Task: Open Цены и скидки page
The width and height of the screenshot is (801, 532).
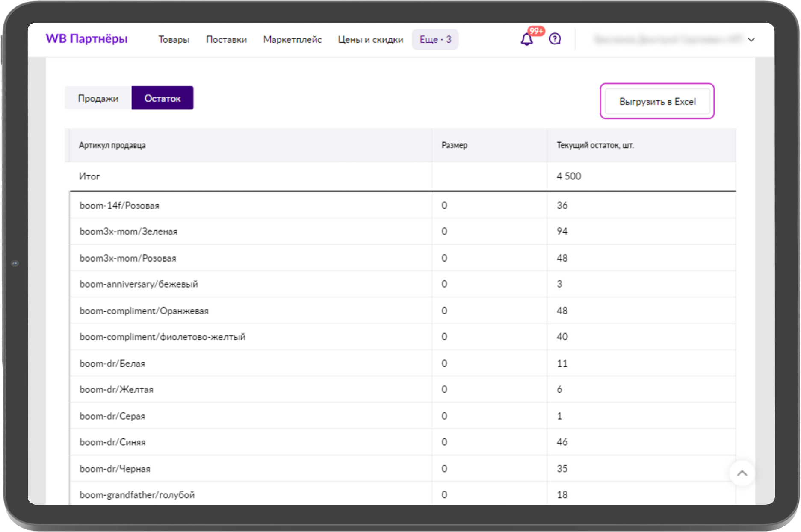Action: 370,39
